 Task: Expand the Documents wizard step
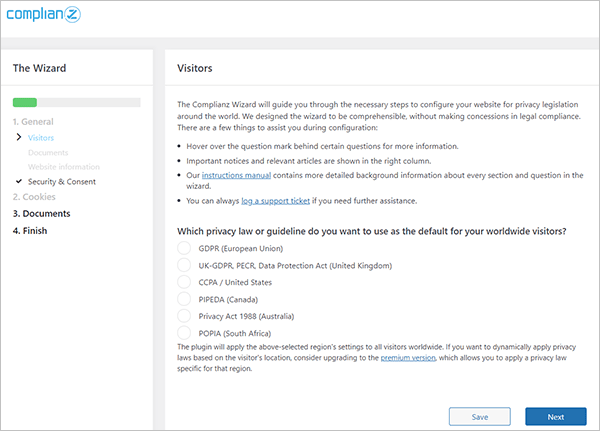41,214
